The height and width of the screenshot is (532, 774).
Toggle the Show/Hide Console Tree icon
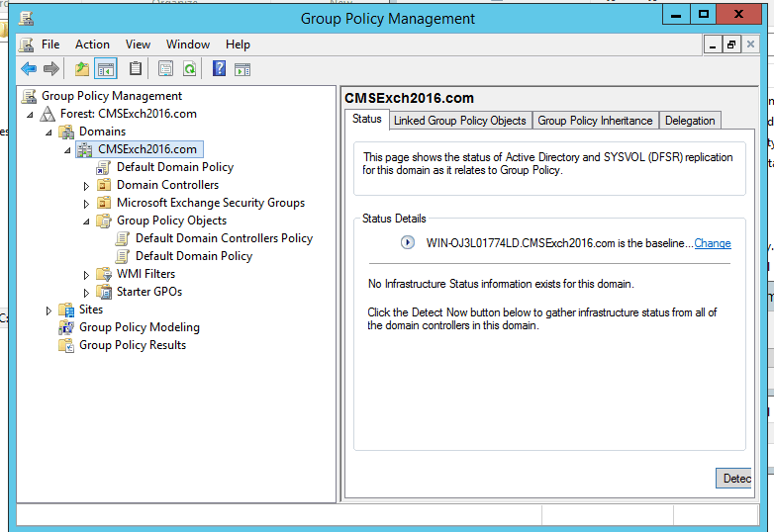click(x=106, y=68)
